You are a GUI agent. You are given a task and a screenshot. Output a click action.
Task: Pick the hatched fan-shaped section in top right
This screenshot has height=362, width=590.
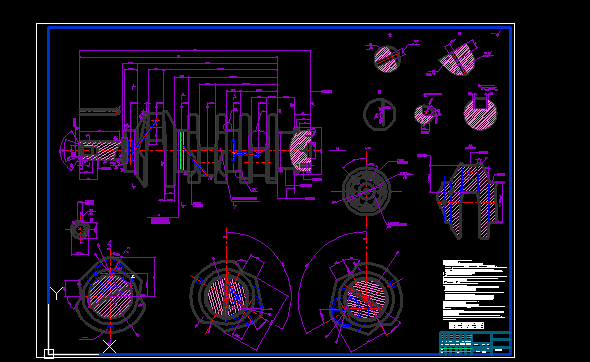coord(457,60)
